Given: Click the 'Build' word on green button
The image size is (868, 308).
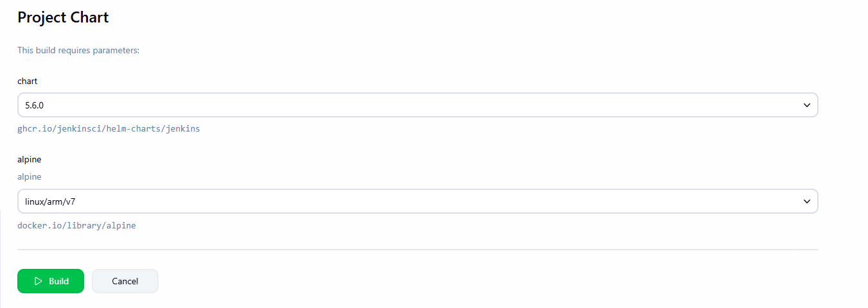Looking at the screenshot, I should 58,281.
